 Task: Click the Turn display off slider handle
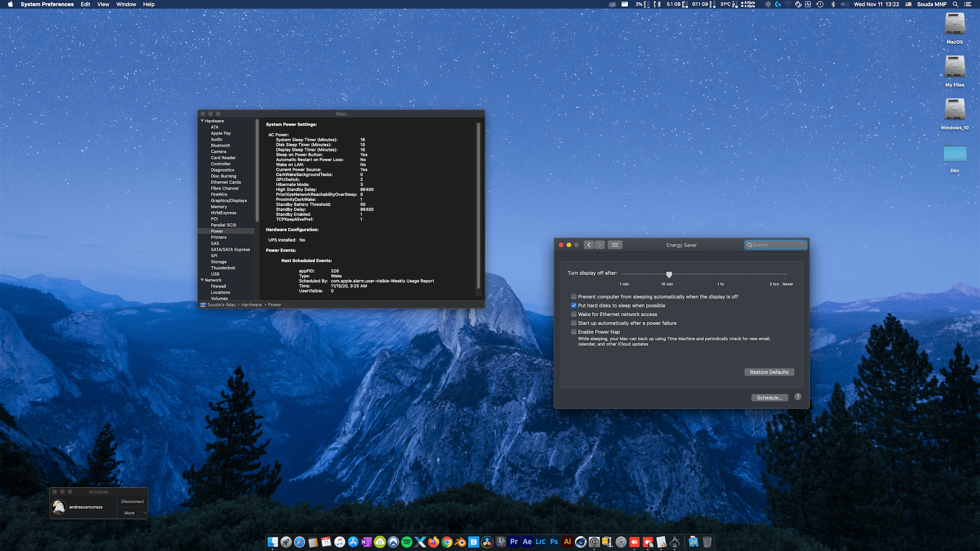click(x=669, y=274)
